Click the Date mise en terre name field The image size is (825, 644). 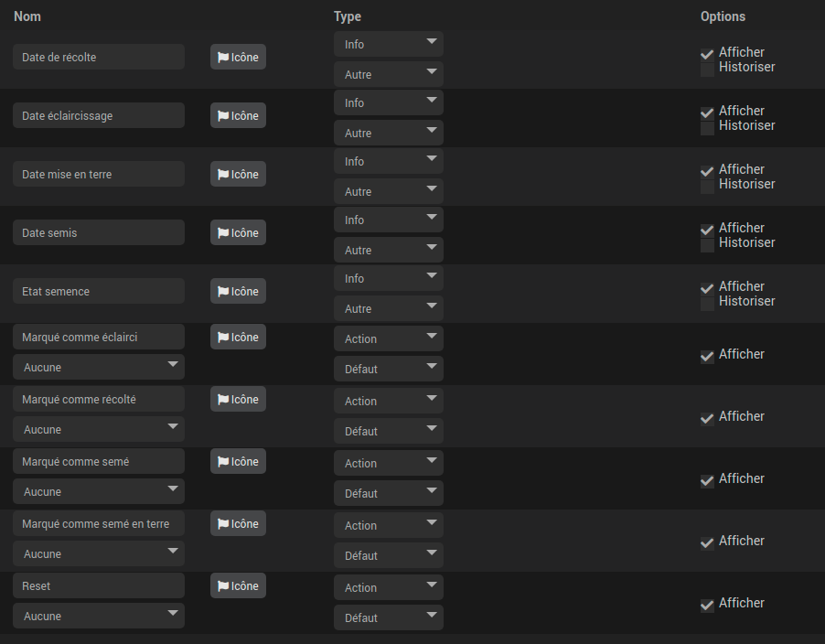[x=99, y=175]
